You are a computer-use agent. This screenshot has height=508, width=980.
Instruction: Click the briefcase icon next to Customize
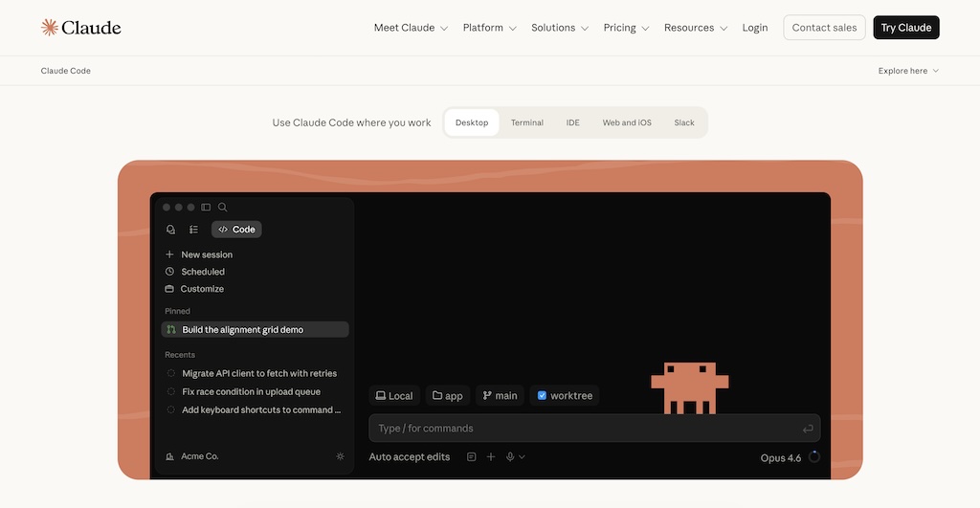pyautogui.click(x=169, y=289)
